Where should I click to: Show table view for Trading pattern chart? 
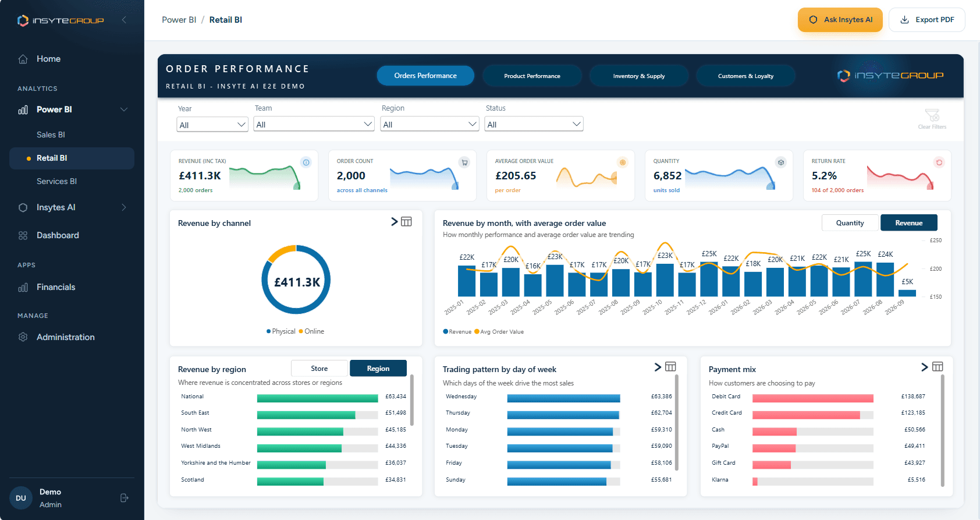tap(670, 367)
